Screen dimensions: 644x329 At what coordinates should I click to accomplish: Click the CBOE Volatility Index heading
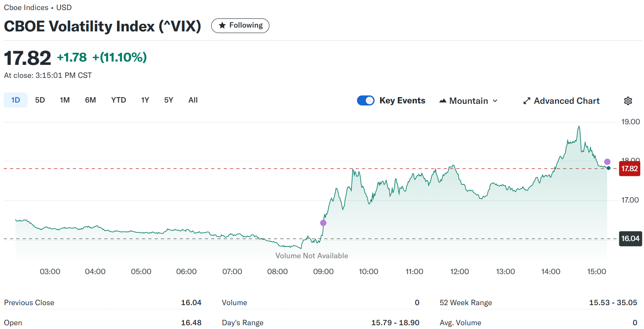(103, 26)
